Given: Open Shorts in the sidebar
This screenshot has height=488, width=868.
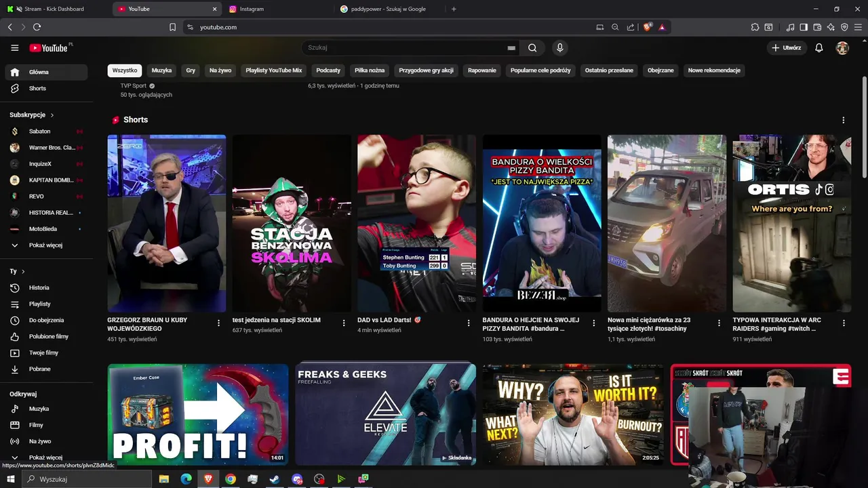Looking at the screenshot, I should pos(46,89).
